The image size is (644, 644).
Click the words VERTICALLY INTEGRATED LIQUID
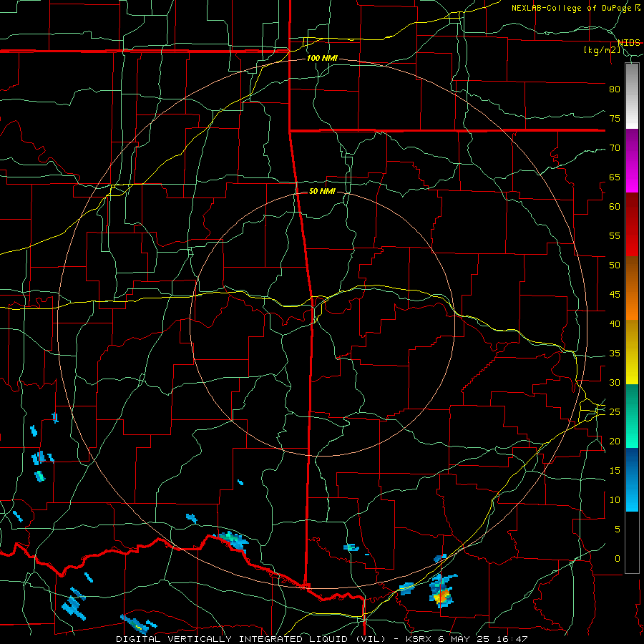coord(259,639)
